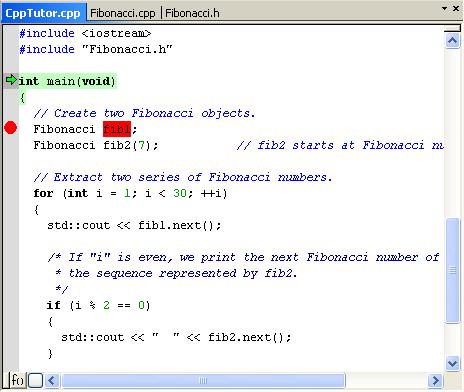This screenshot has height=392, width=464.
Task: Close the current editor tab with X
Action: click(456, 8)
